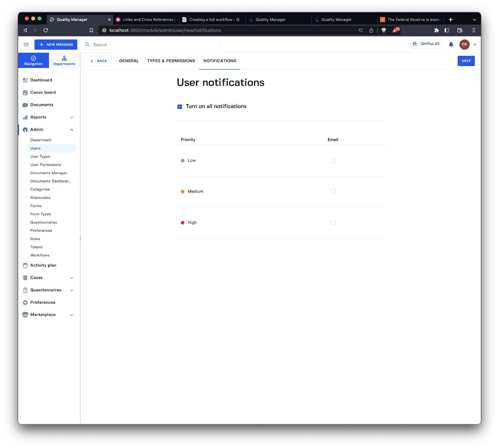Click the notifications bell icon
The image size is (499, 448).
[451, 45]
